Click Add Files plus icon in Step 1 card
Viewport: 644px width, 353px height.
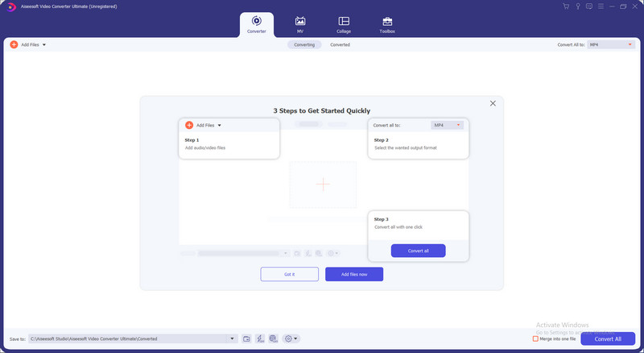tap(189, 125)
